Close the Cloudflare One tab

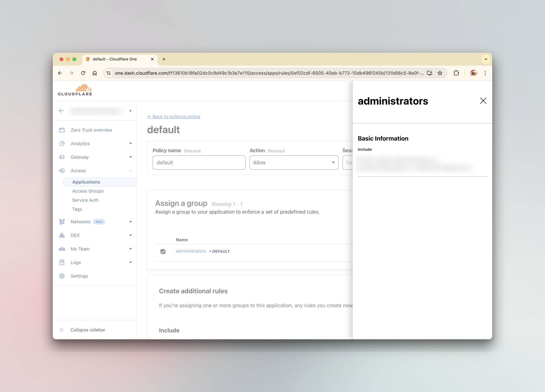point(152,59)
